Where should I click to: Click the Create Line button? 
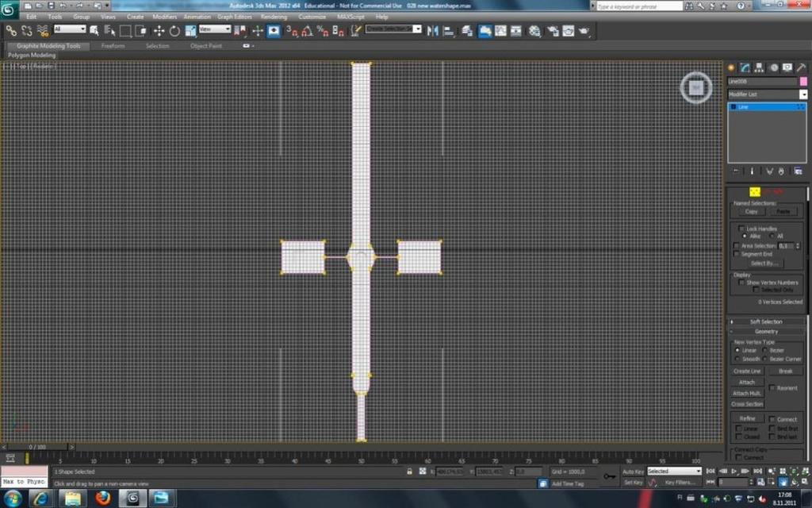[x=747, y=371]
